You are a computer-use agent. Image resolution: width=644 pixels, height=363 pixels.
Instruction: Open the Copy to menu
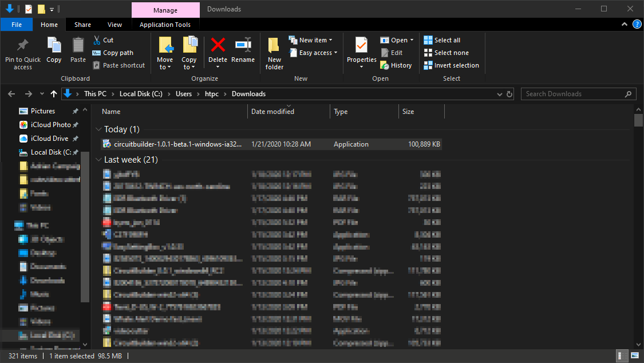[x=189, y=53]
